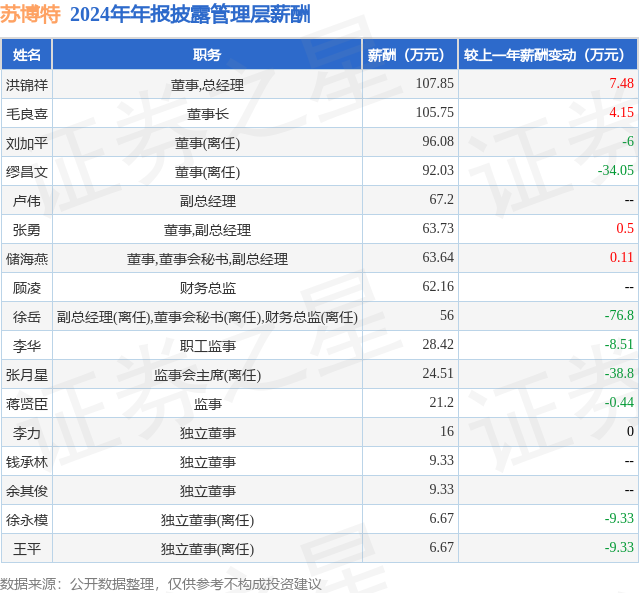Select the name 李力
Viewport: 639px width, 593px height.
(27, 433)
